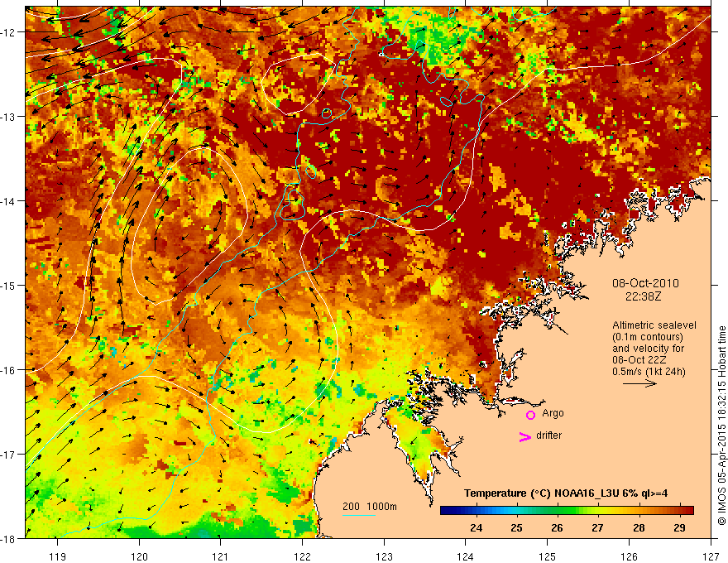Click longitude label 127 on bottom axis
Image resolution: width=728 pixels, height=563 pixels.
[711, 556]
